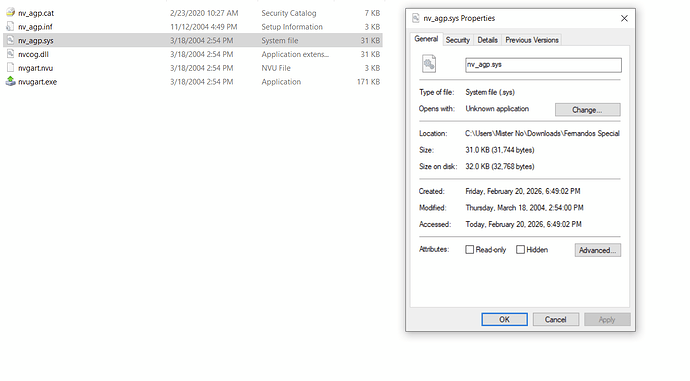
Task: Click the Security Catalog type cell
Action: pos(289,13)
